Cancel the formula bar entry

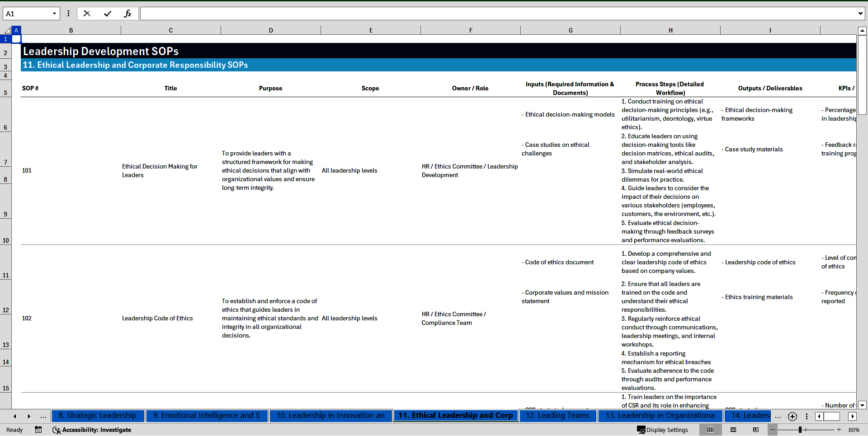[87, 14]
